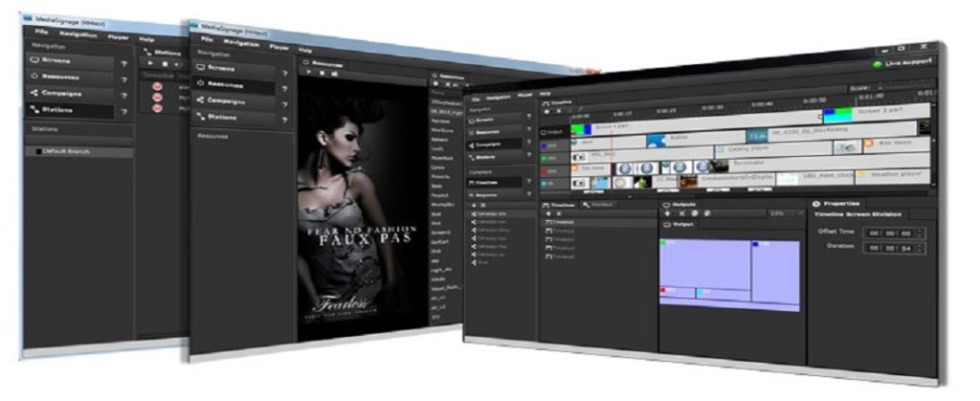Select Stations in left Stations window navigation
Image resolution: width=980 pixels, height=401 pixels.
point(70,110)
